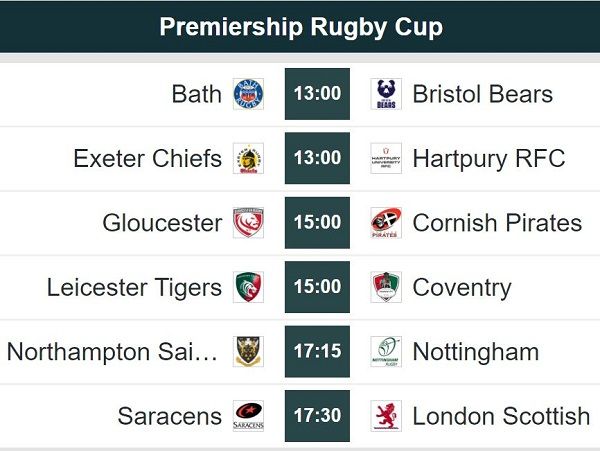Open the Hartpury University RFC logo

386,158
